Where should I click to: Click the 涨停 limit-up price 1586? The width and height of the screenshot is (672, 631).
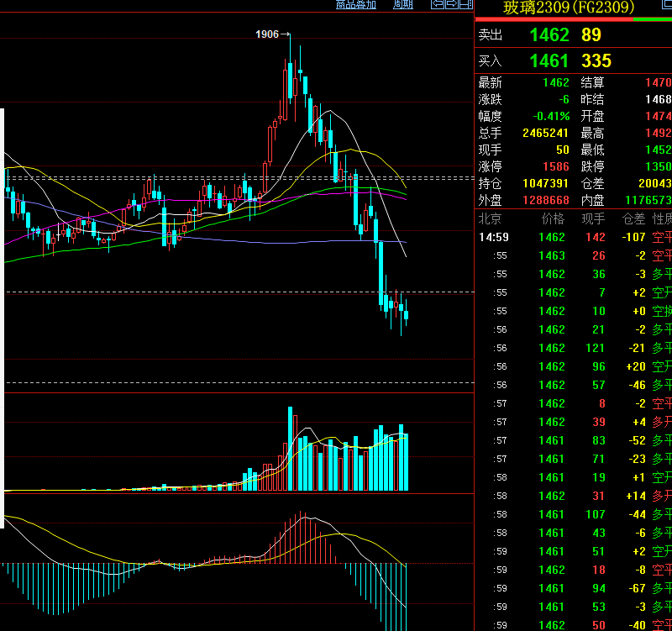pyautogui.click(x=556, y=166)
